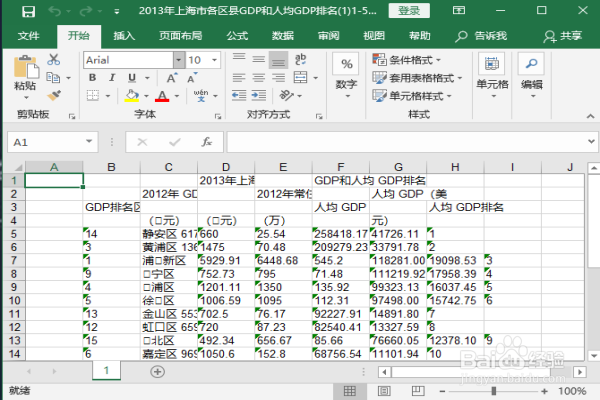Switch to the 公式 tab
Image resolution: width=600 pixels, height=400 pixels.
click(x=237, y=36)
